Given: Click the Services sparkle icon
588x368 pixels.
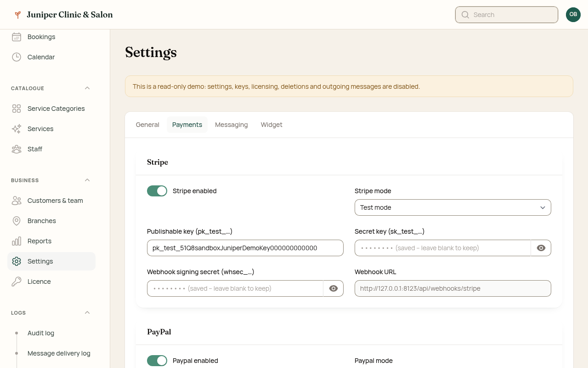Looking at the screenshot, I should 17,129.
